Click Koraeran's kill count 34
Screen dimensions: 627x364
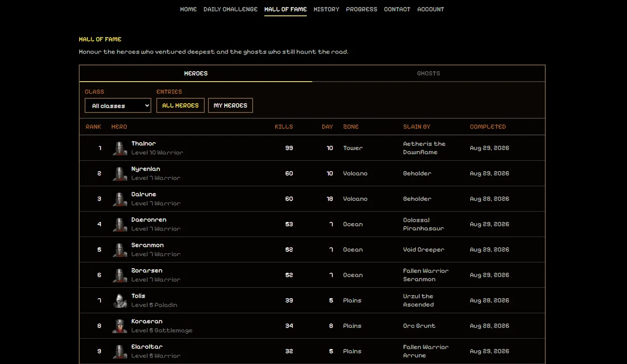[289, 326]
